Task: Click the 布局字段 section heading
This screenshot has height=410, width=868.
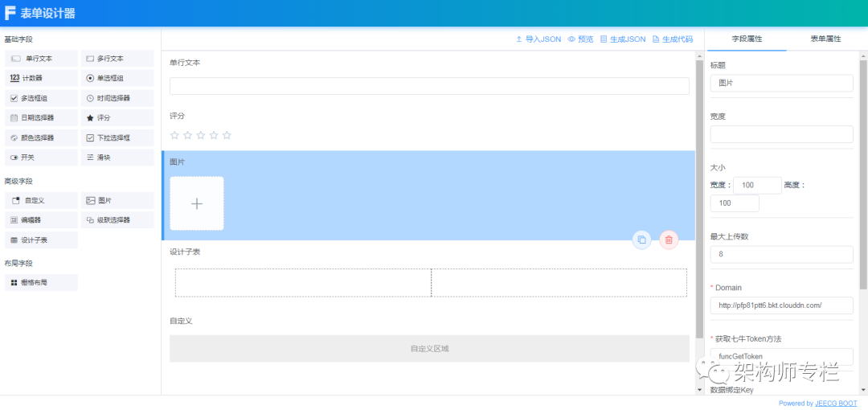Action: [18, 263]
